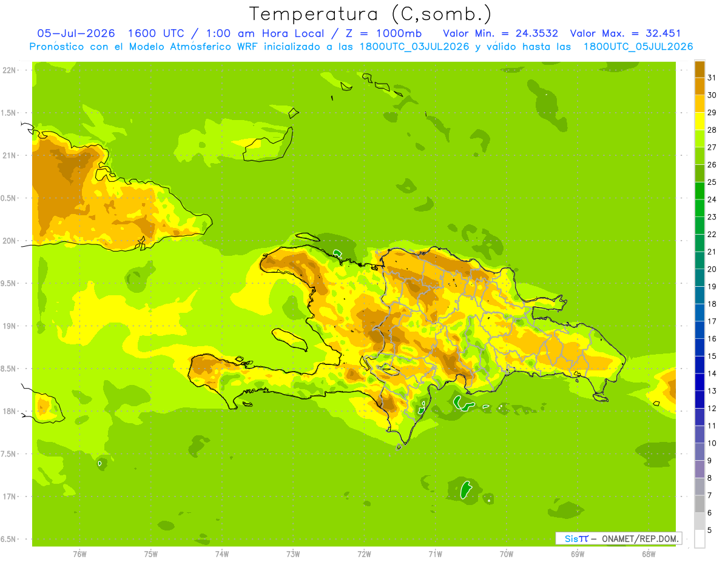Click the '22N' latitude axis label
Image resolution: width=728 pixels, height=562 pixels.
[x=9, y=70]
